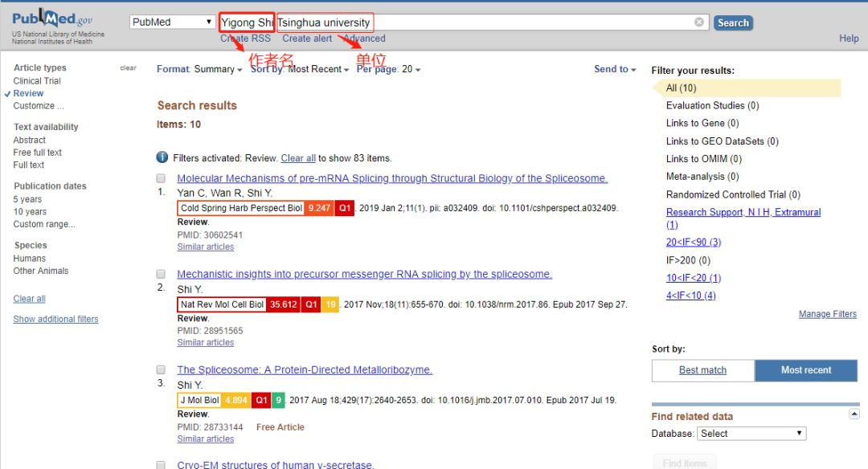The image size is (868, 469).
Task: Filter species by Humans
Action: point(30,259)
